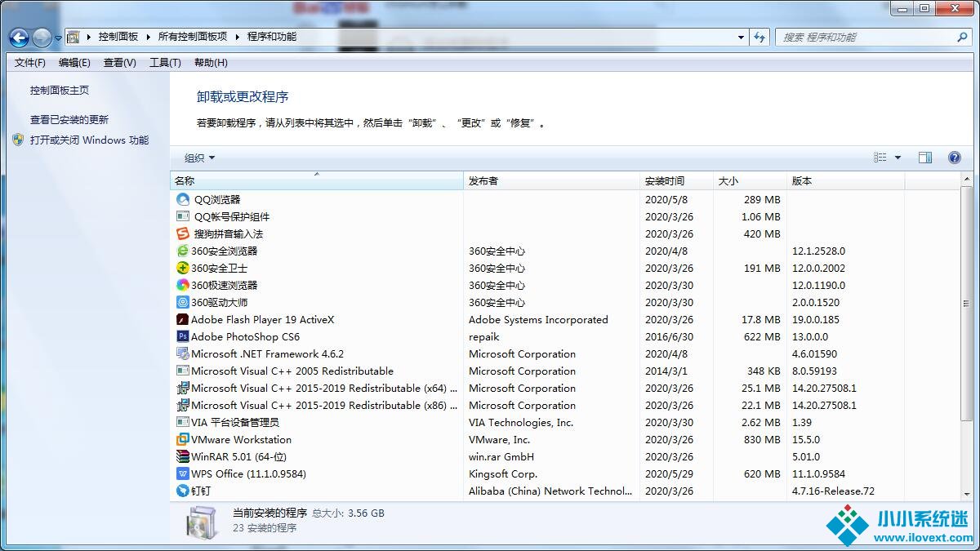Click the VMware Workstation icon

click(x=183, y=439)
